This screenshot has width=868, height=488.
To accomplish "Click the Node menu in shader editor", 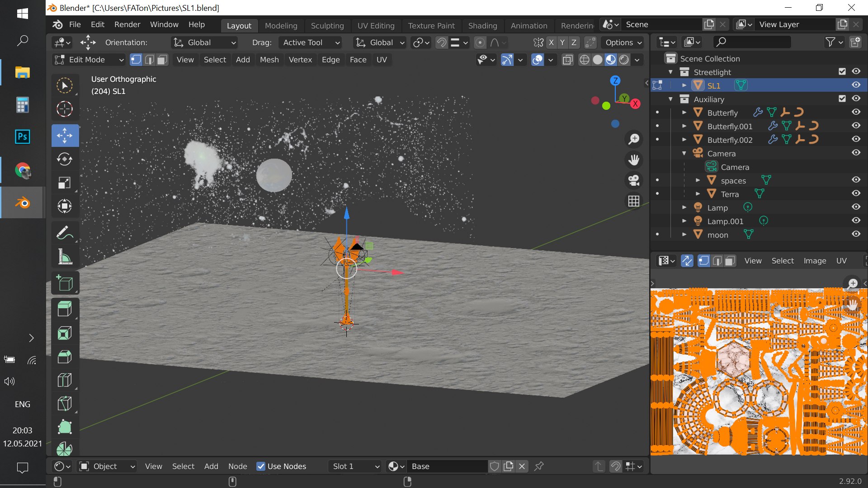I will [x=237, y=466].
